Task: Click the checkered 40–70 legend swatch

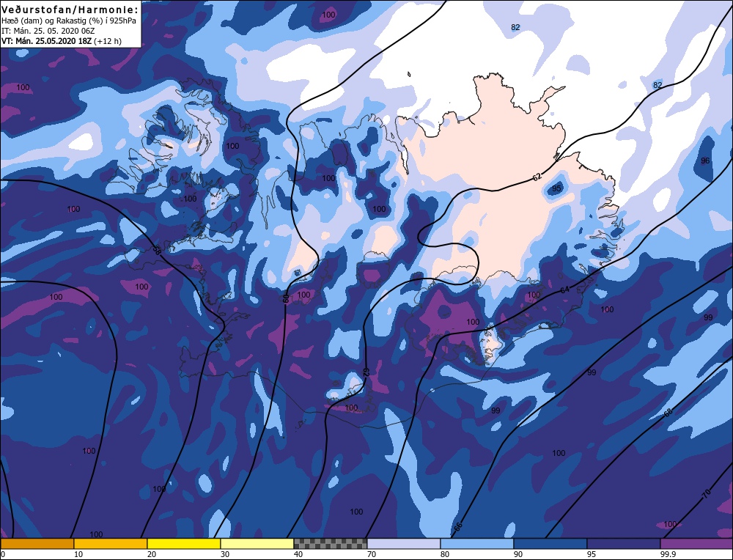Action: (x=330, y=543)
